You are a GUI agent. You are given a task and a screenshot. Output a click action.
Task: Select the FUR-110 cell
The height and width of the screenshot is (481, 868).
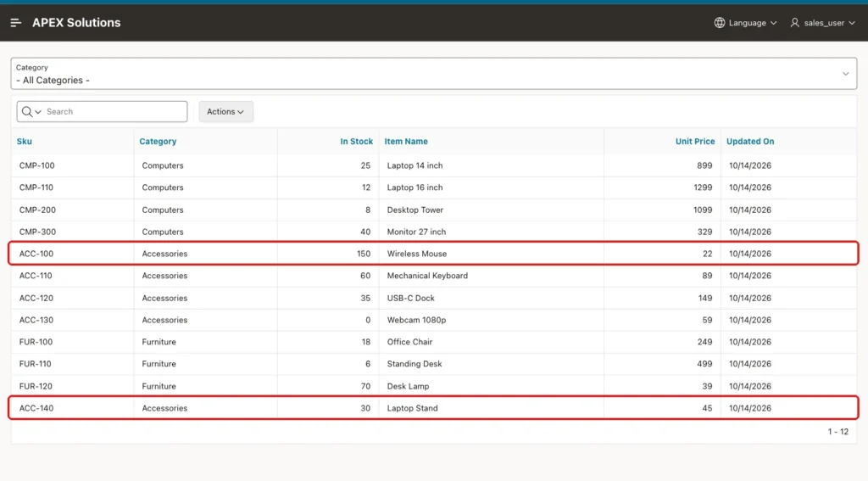coord(73,364)
